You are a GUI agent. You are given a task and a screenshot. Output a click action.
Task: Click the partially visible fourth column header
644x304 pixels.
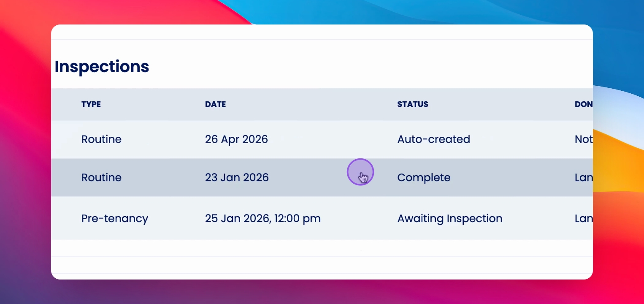(x=584, y=104)
